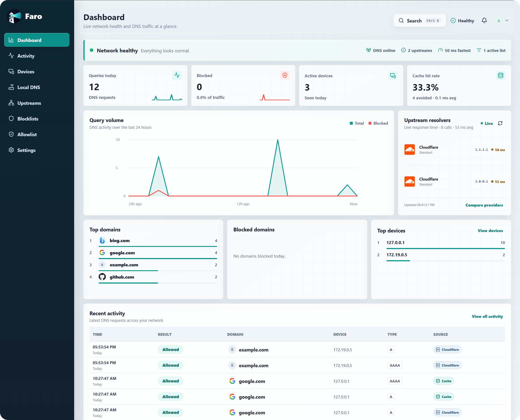Click the DEVICE column header

point(340,334)
